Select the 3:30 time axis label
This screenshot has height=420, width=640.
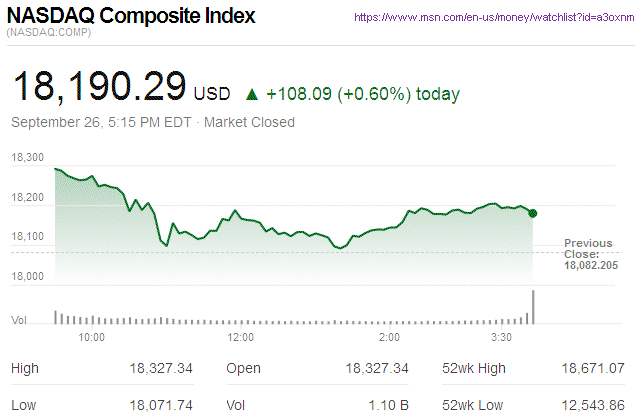[x=503, y=337]
